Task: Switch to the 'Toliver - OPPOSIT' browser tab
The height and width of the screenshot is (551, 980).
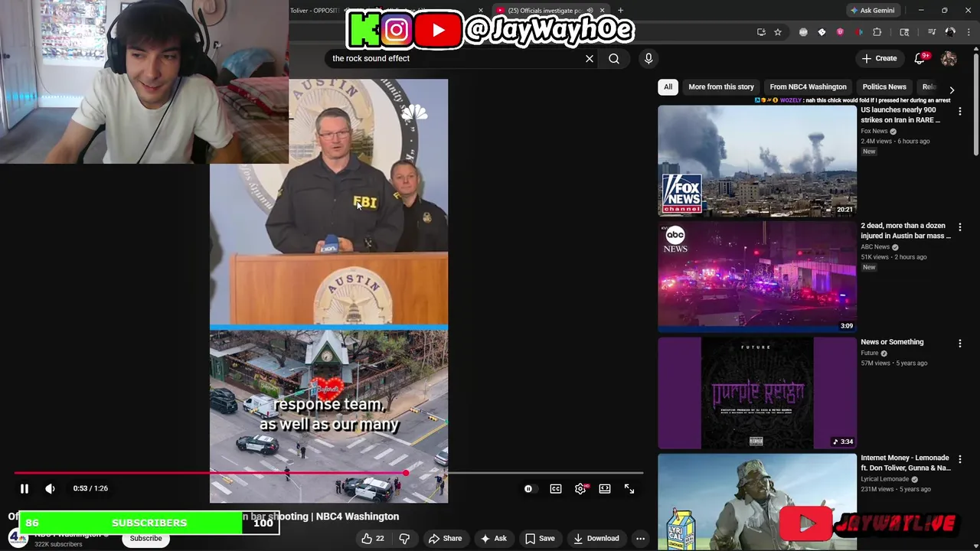Action: click(x=314, y=11)
